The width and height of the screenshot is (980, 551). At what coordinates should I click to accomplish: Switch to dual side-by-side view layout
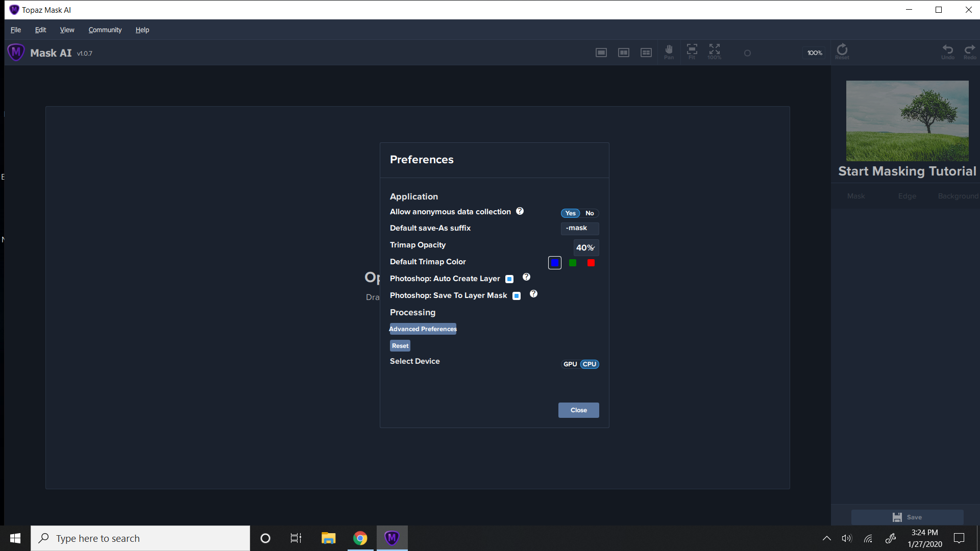[x=624, y=53]
